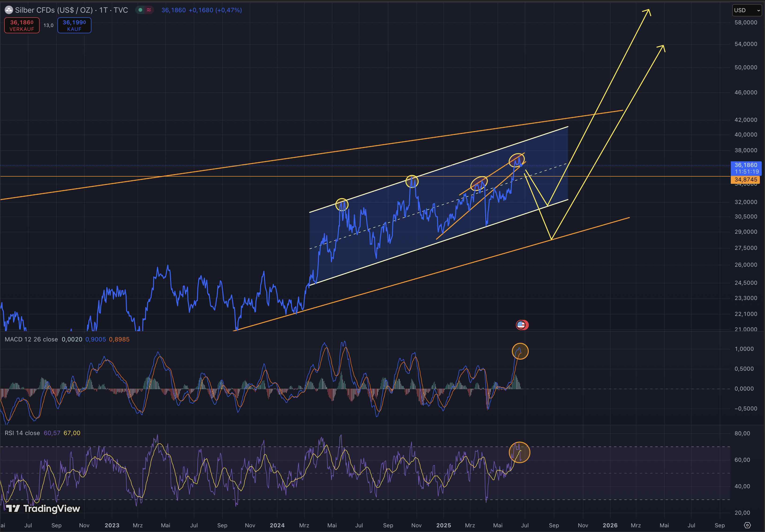Click the 36,1860 current price axis label
The width and height of the screenshot is (765, 532).
coord(746,165)
